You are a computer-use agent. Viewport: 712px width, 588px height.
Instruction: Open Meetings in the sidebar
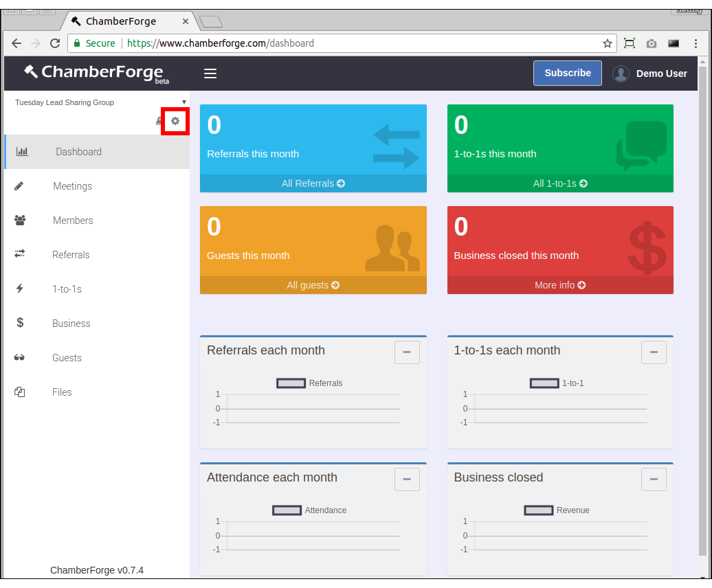coord(72,186)
